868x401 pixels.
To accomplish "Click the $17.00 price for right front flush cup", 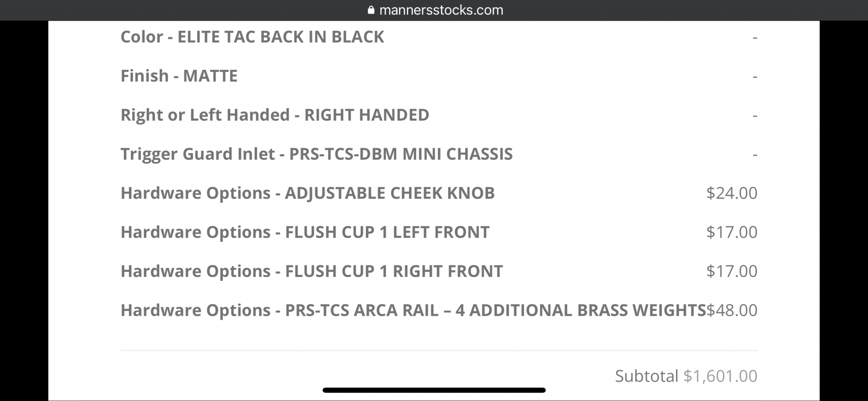I will tap(732, 271).
